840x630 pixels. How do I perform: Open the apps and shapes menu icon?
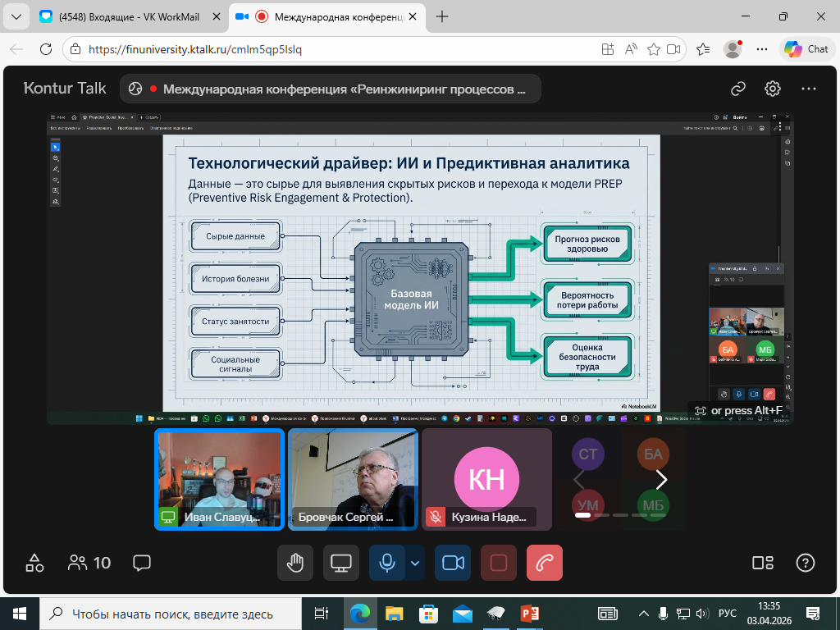pyautogui.click(x=34, y=563)
